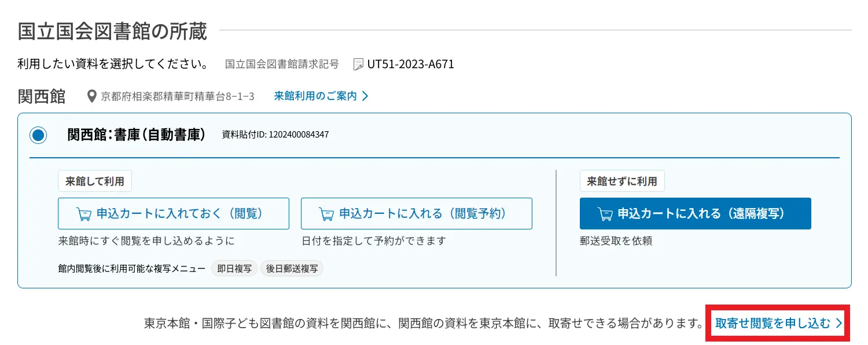Click the 来館せずに利用 label
Screen dimensions: 868x345
(622, 181)
